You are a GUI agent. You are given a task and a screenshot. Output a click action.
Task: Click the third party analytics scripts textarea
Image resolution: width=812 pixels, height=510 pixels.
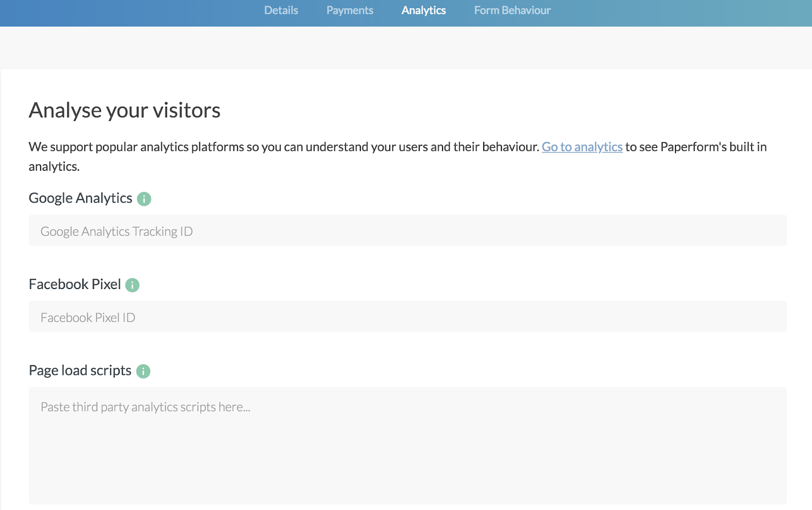point(408,445)
